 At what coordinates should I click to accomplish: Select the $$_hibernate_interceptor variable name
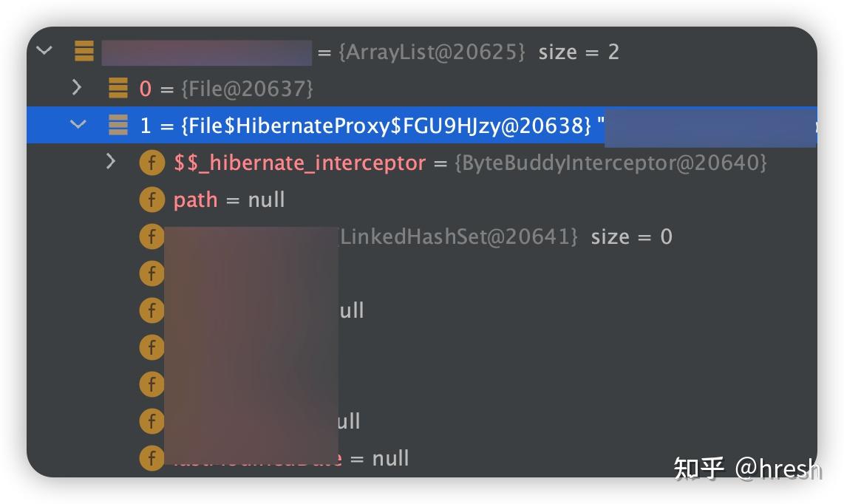coord(299,163)
